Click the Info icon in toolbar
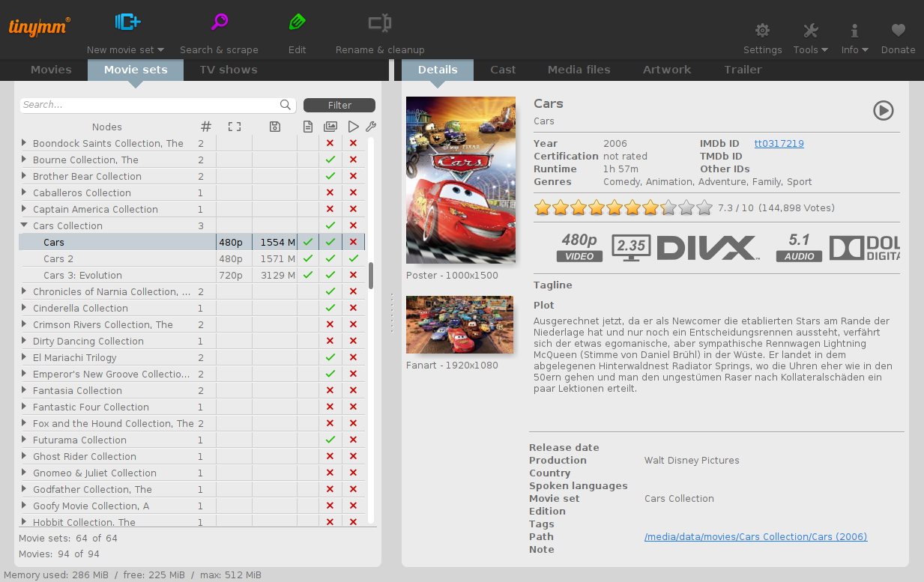This screenshot has width=924, height=582. coord(854,31)
